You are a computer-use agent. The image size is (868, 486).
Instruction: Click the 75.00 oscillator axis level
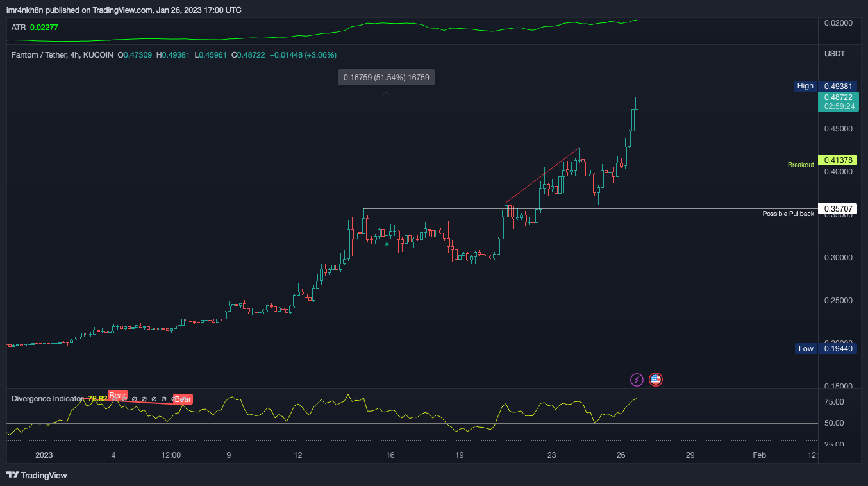pyautogui.click(x=834, y=402)
